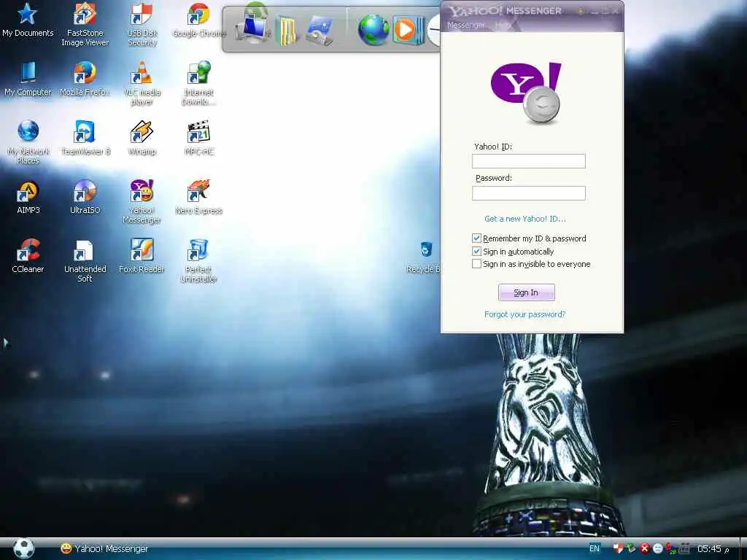
Task: Uncheck Sign in automatically
Action: pyautogui.click(x=476, y=252)
